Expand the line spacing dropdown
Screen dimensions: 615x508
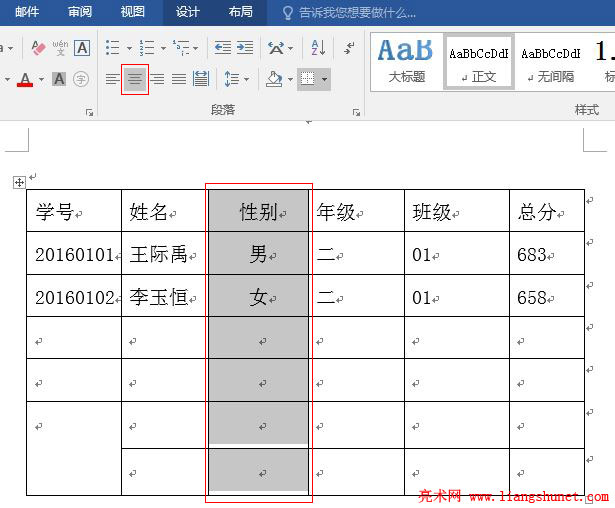pyautogui.click(x=247, y=79)
